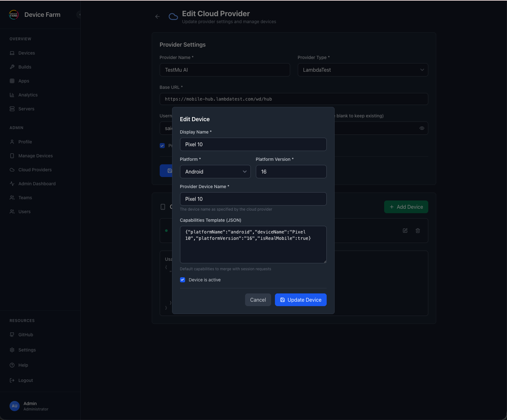Viewport: 507px width, 420px height.
Task: Click the GitHub icon in sidebar
Action: 12,335
